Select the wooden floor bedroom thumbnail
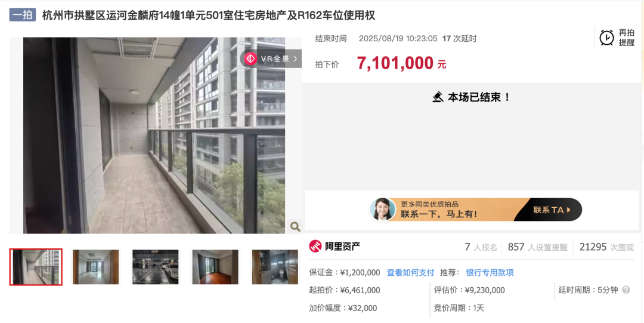Viewport: 644px width, 323px height. [x=215, y=267]
